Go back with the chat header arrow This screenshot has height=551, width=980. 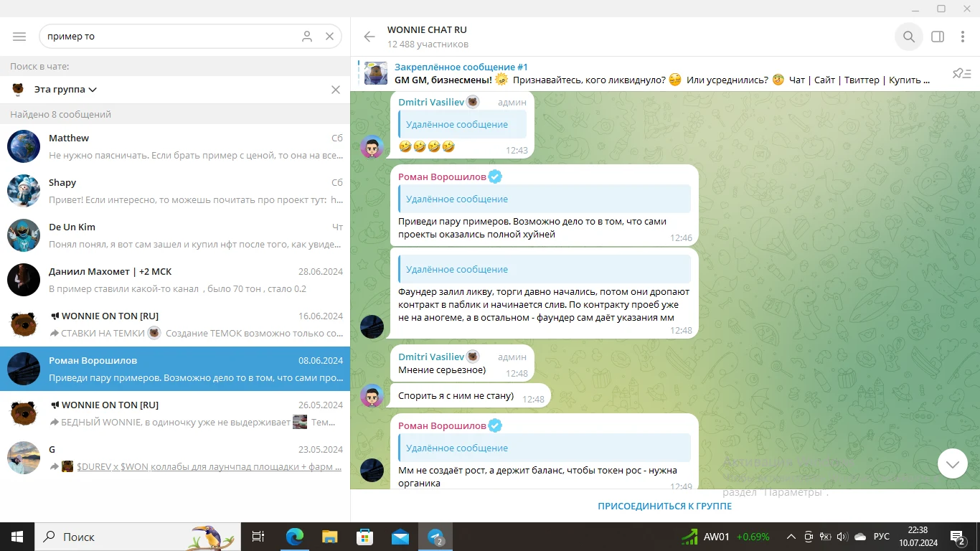click(x=369, y=37)
